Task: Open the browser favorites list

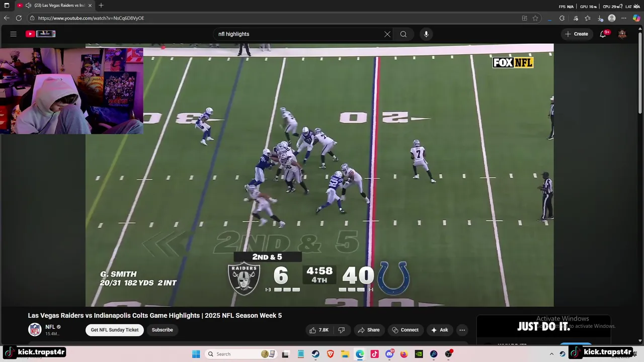Action: (x=588, y=18)
